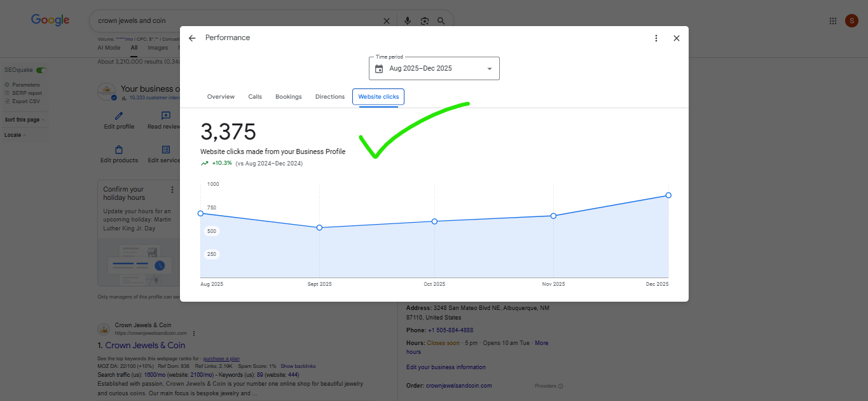The image size is (868, 401).
Task: Select the Website clicks tab
Action: [378, 97]
